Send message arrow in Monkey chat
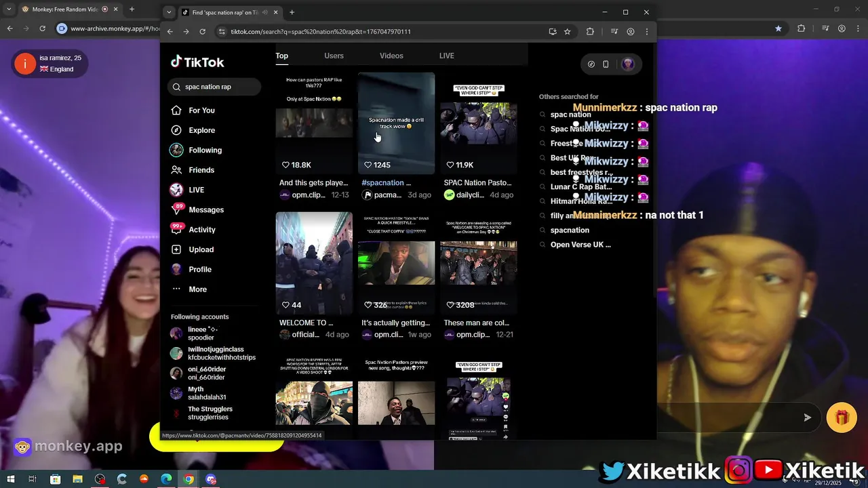This screenshot has width=868, height=488. coord(807,418)
